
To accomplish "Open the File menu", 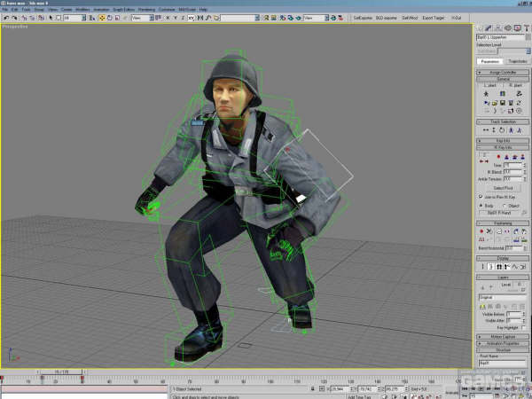I will tap(5, 10).
